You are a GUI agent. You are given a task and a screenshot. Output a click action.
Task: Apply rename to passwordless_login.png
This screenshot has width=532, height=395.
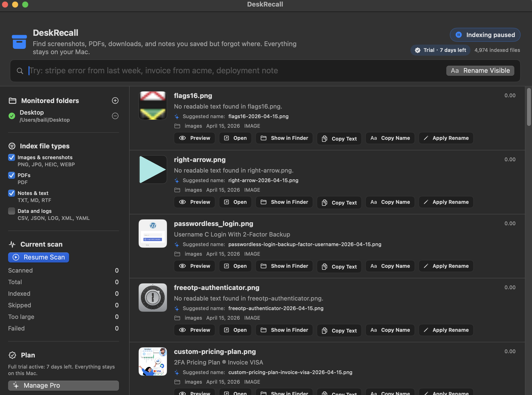click(446, 266)
